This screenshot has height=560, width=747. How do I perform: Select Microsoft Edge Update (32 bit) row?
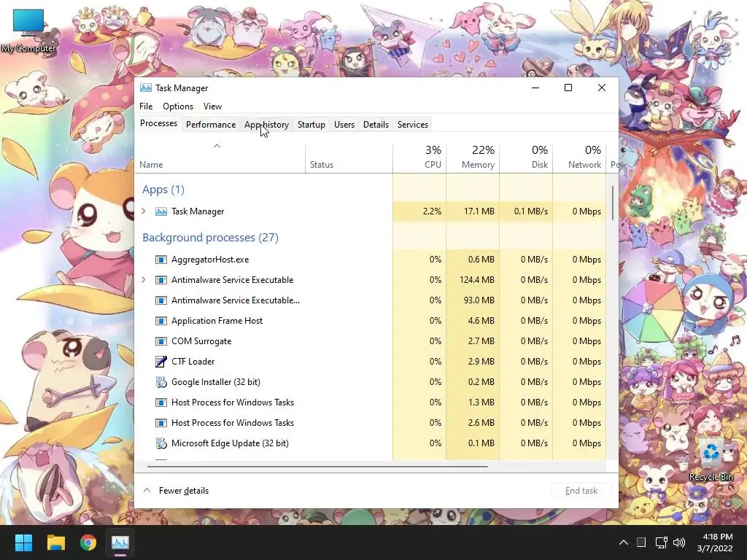371,443
